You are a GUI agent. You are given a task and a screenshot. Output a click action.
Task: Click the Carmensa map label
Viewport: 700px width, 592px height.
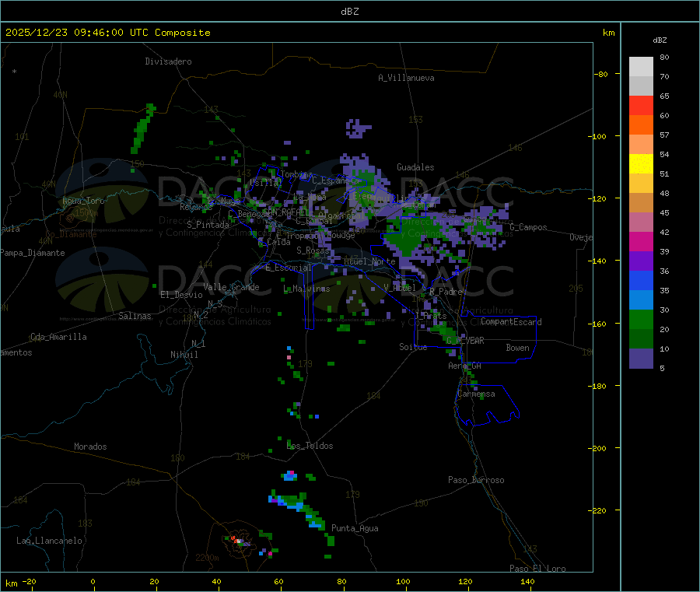point(476,394)
